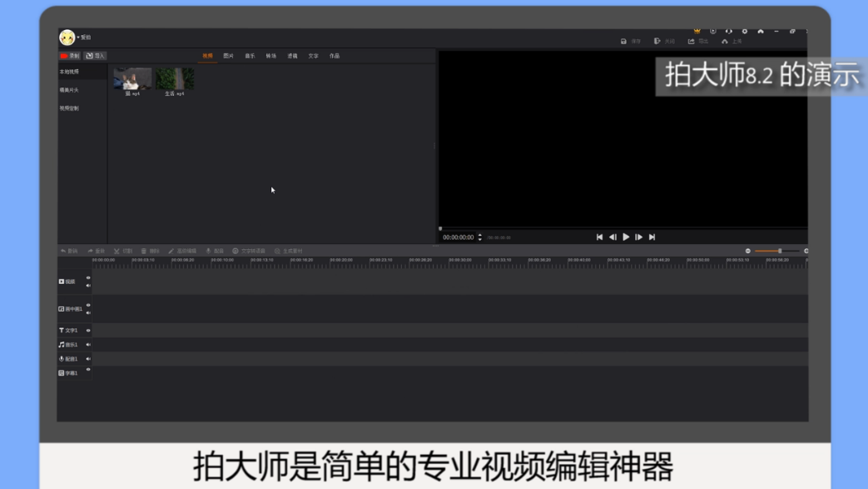Switch to the Pictures (图片) tab

tap(229, 56)
